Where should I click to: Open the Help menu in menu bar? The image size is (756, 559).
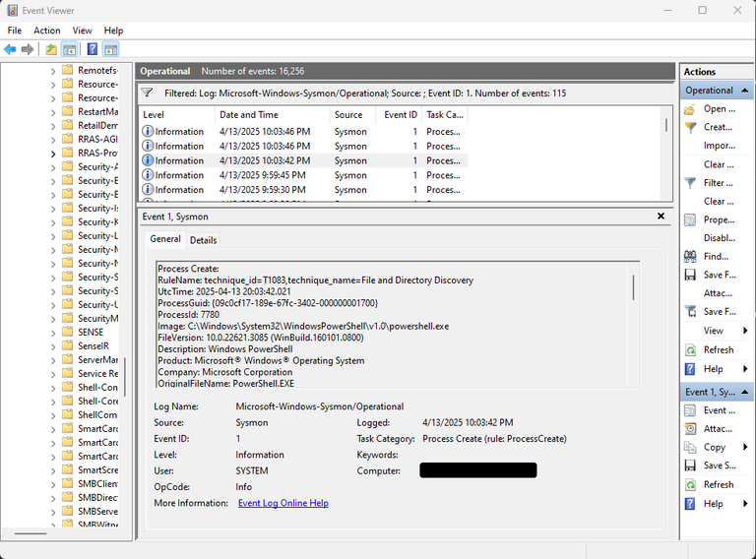113,31
